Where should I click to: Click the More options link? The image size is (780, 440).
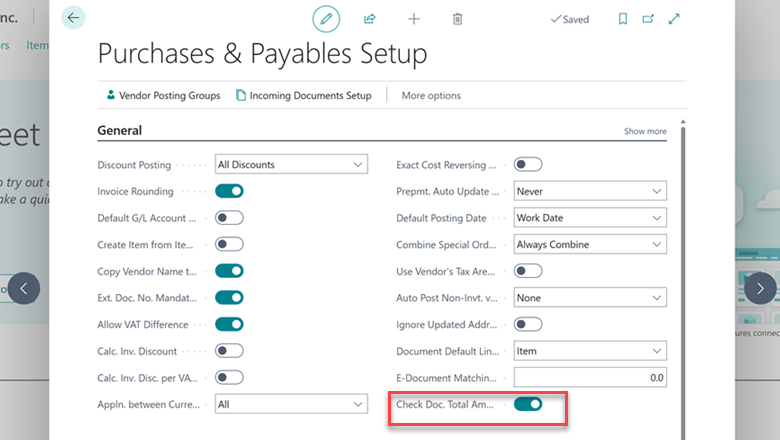click(431, 96)
